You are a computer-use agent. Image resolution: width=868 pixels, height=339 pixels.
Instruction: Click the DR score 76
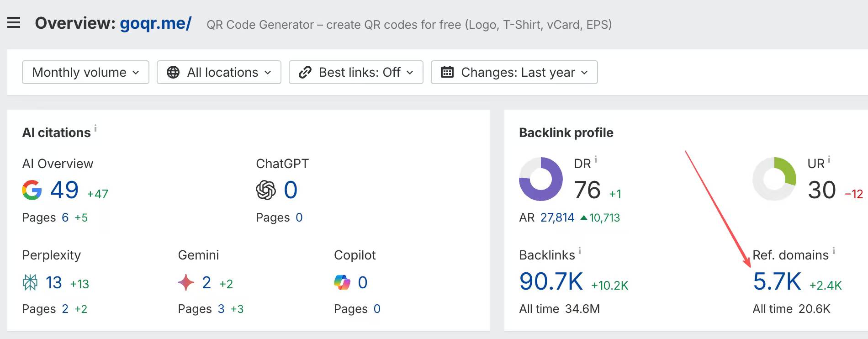[587, 190]
